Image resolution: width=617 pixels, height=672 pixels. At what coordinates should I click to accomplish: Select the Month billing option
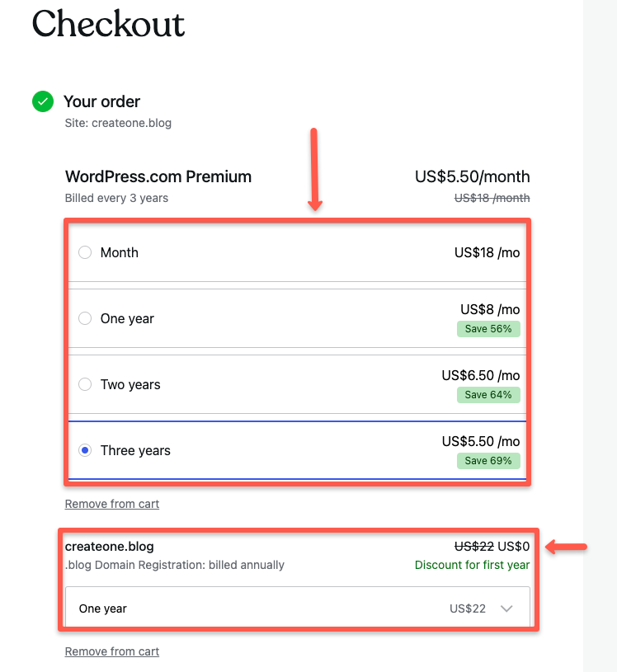tap(84, 252)
